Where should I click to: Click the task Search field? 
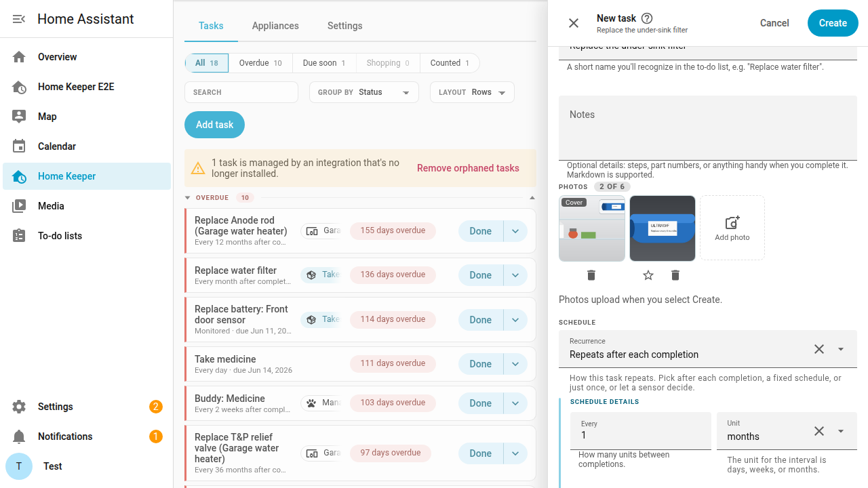[241, 92]
